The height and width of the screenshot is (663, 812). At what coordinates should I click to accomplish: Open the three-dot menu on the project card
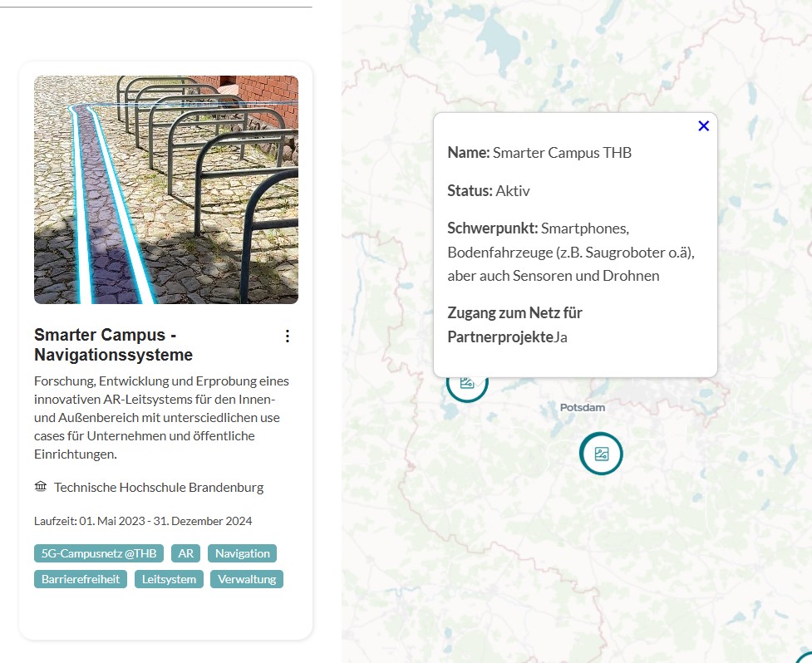point(288,336)
